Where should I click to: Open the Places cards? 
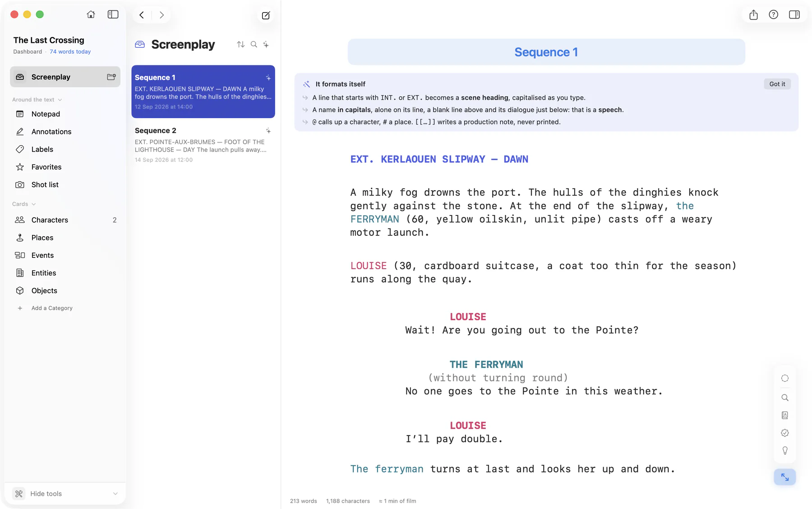[65, 238]
